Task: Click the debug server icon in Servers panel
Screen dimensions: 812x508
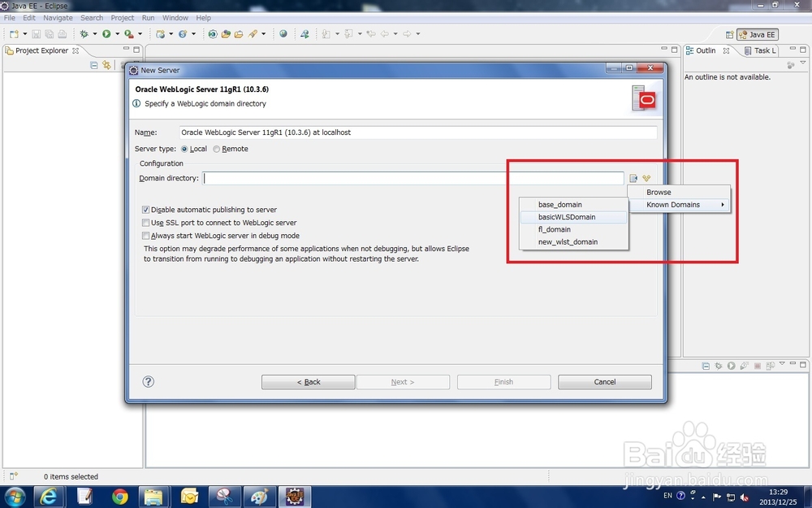Action: [719, 366]
